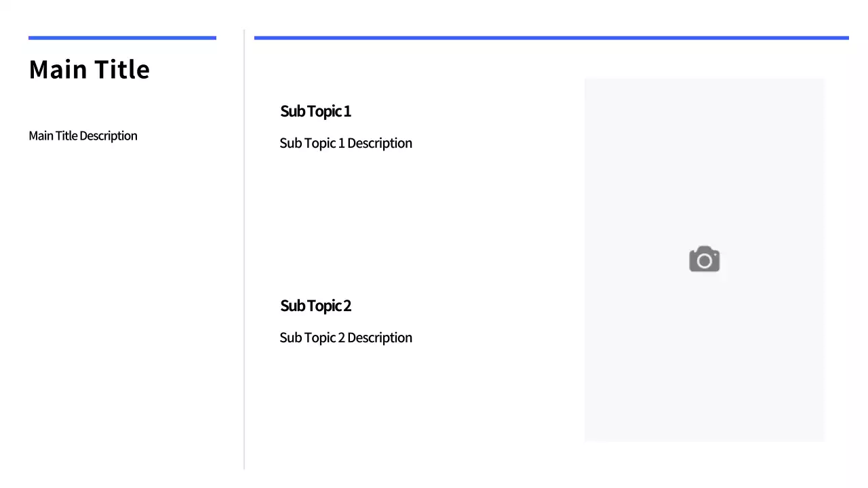Select the Sub Topic 2 heading
The width and height of the screenshot is (868, 488).
315,306
